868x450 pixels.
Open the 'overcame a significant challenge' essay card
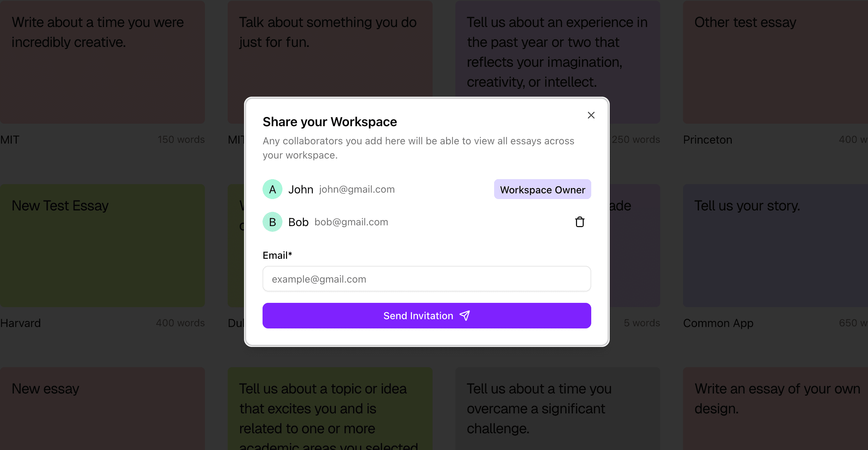coord(558,409)
